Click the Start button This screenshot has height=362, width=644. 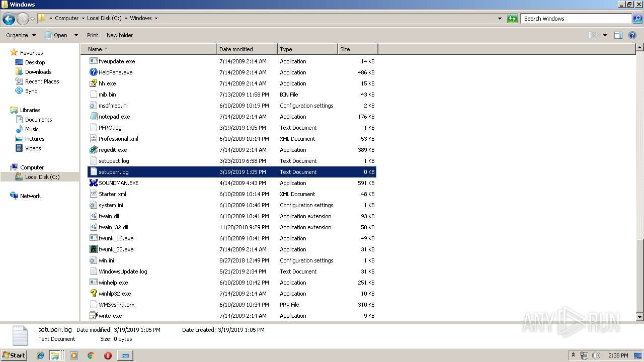(14, 355)
